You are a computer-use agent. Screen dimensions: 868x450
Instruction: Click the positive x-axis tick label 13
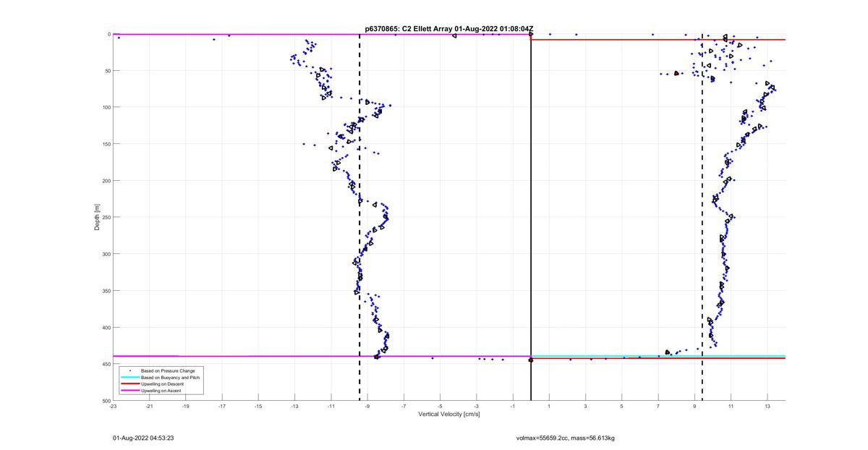[767, 407]
